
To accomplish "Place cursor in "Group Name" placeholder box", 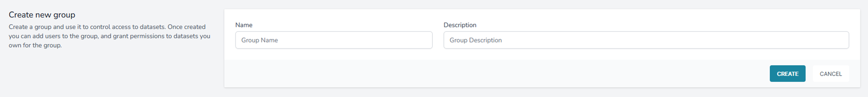I will (x=333, y=40).
